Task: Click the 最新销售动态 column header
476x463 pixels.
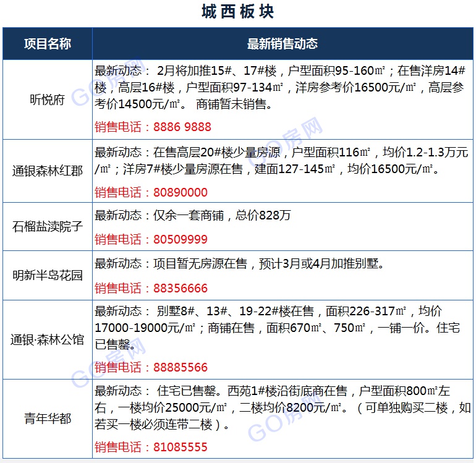Action: click(283, 44)
